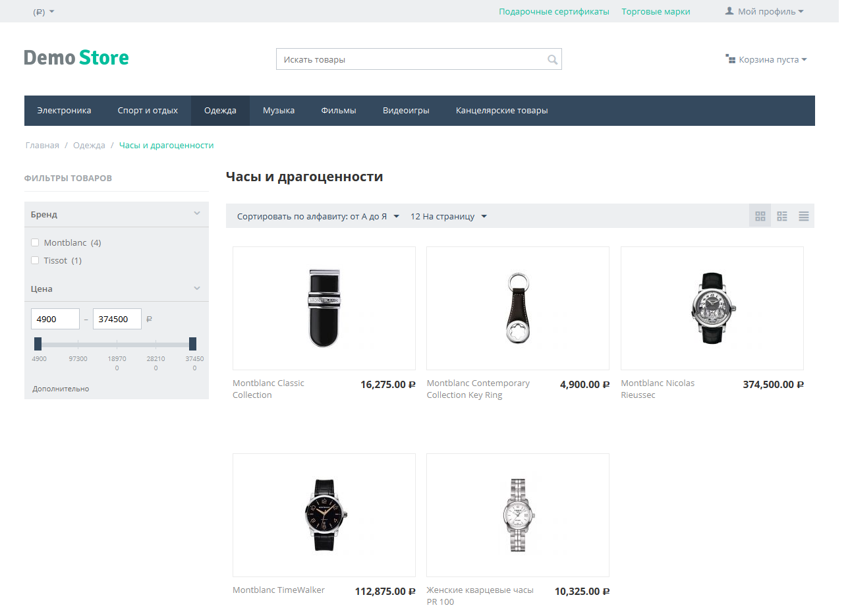Open Корзина пуста cart dropdown

766,59
